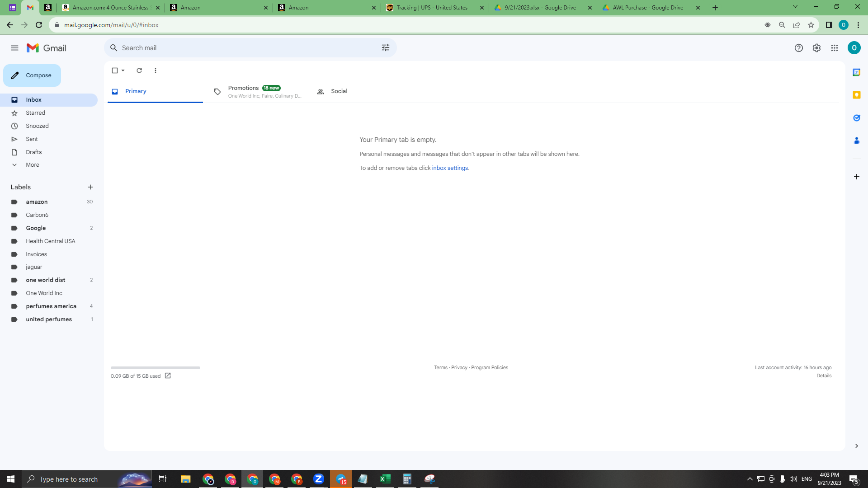
Task: Switch to the Promotions tab
Action: (x=258, y=91)
